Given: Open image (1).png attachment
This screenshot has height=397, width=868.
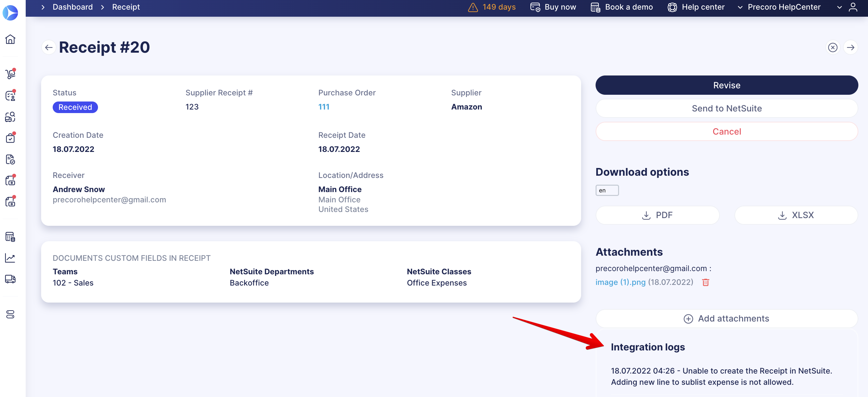Looking at the screenshot, I should tap(620, 282).
